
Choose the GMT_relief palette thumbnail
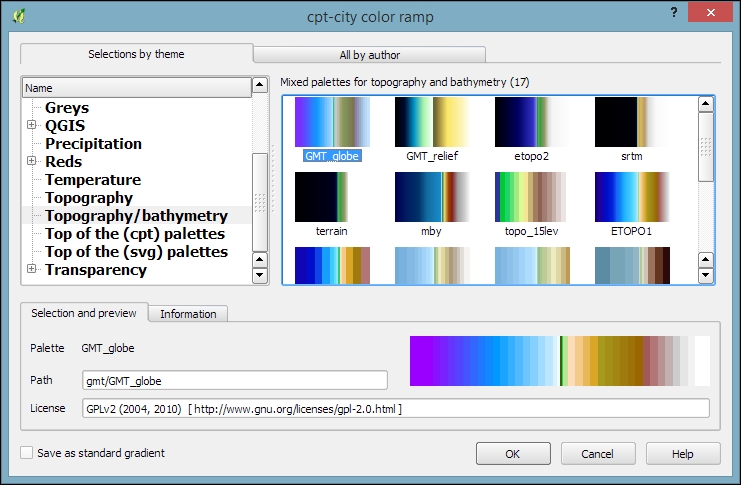tap(432, 122)
